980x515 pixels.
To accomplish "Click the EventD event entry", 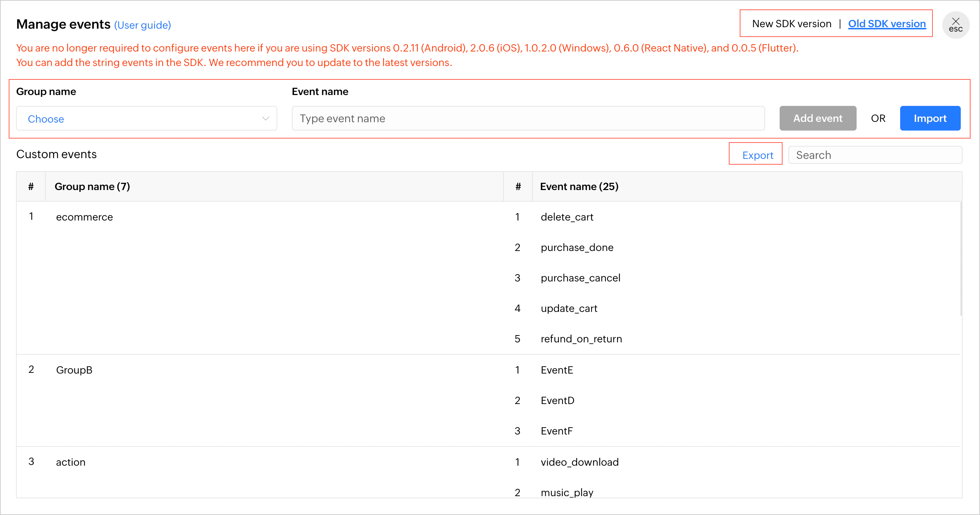I will coord(558,400).
